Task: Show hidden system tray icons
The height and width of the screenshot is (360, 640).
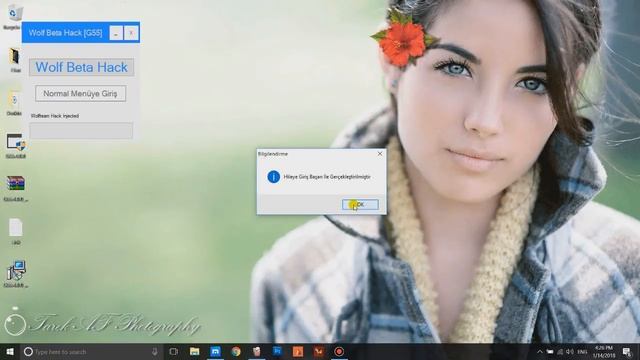Action: (x=540, y=352)
